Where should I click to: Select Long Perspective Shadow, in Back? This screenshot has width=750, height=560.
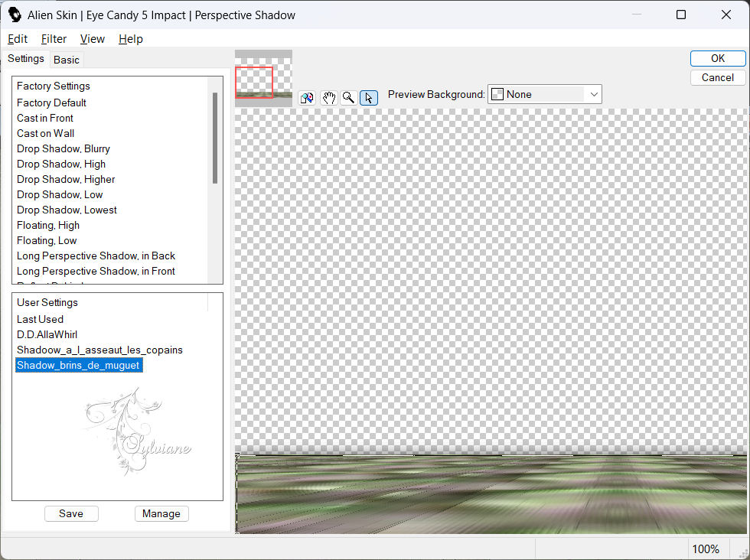coord(96,256)
